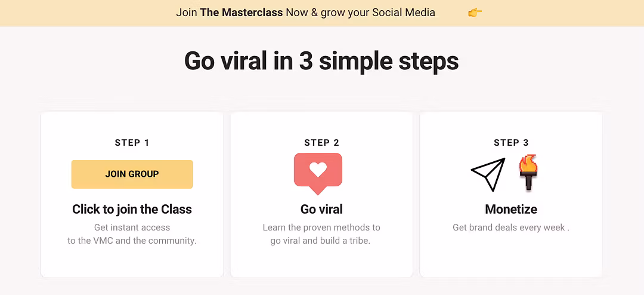
Task: Click the 'Monetize' card title
Action: coord(511,209)
